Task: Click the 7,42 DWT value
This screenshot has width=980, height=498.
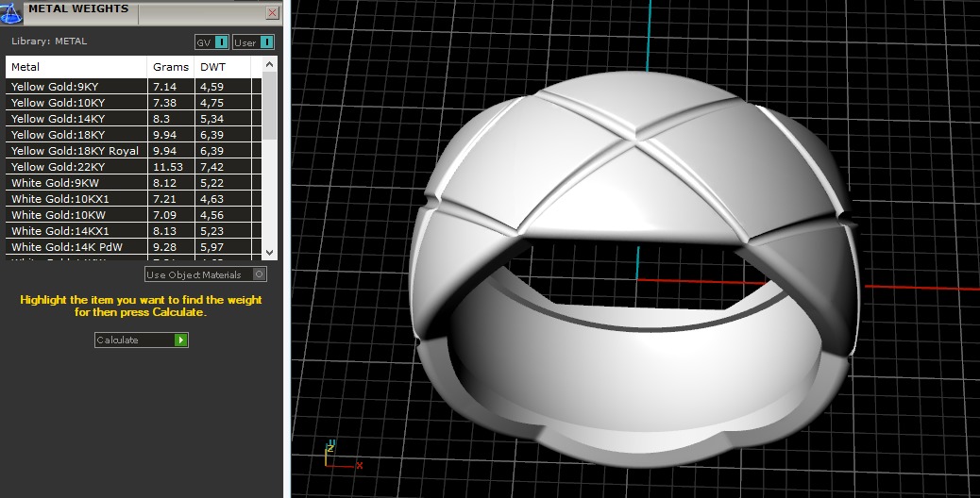Action: pos(211,167)
